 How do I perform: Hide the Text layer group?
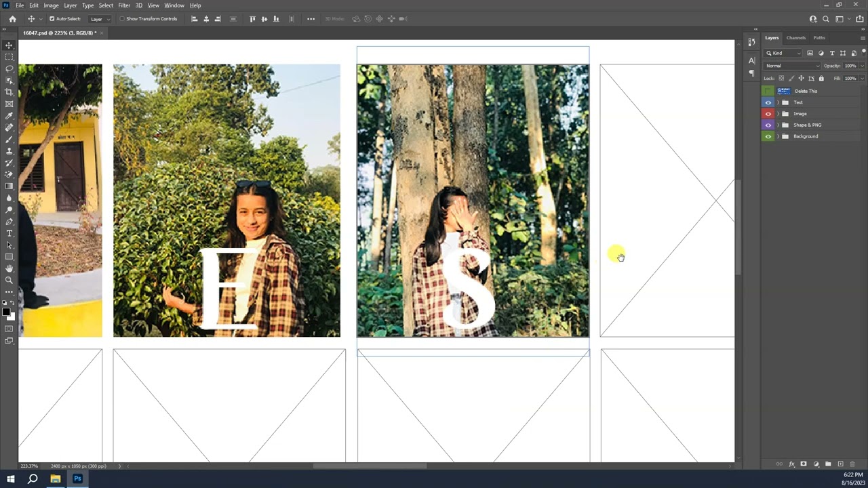pyautogui.click(x=768, y=102)
